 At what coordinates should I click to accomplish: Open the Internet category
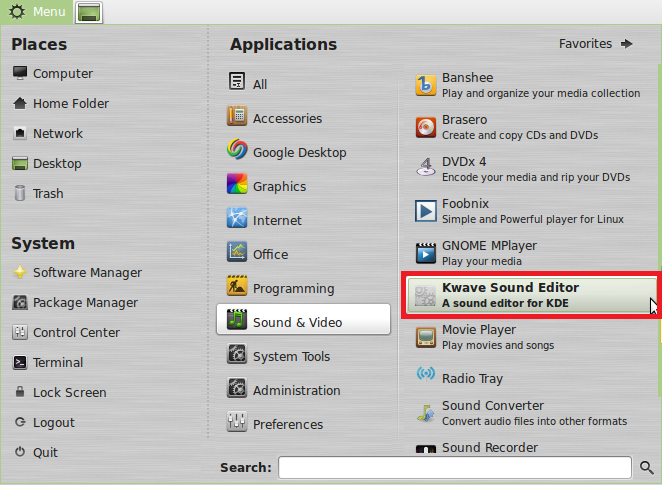coord(303,220)
